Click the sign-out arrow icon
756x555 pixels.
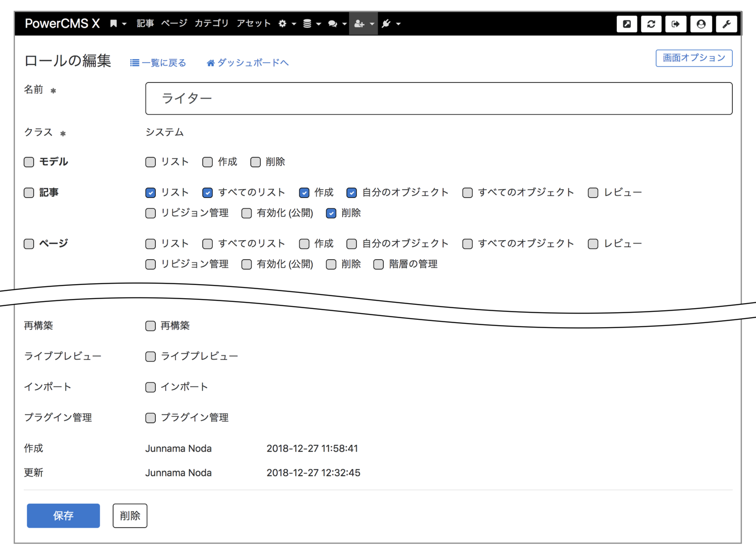coord(676,24)
